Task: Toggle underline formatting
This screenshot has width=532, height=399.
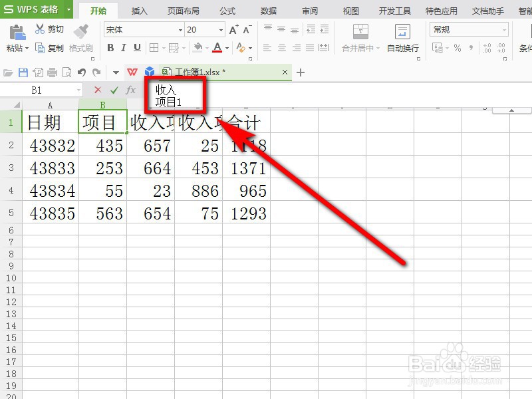Action: point(136,49)
